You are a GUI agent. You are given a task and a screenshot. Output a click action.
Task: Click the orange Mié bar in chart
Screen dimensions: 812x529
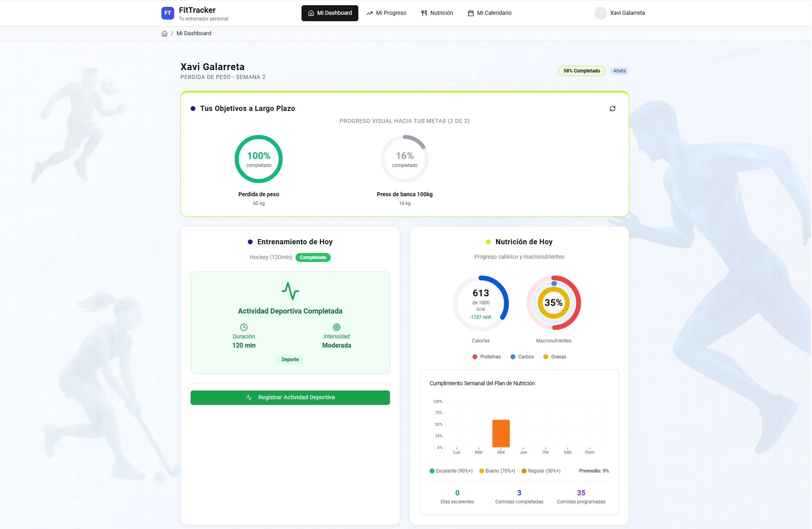501,433
